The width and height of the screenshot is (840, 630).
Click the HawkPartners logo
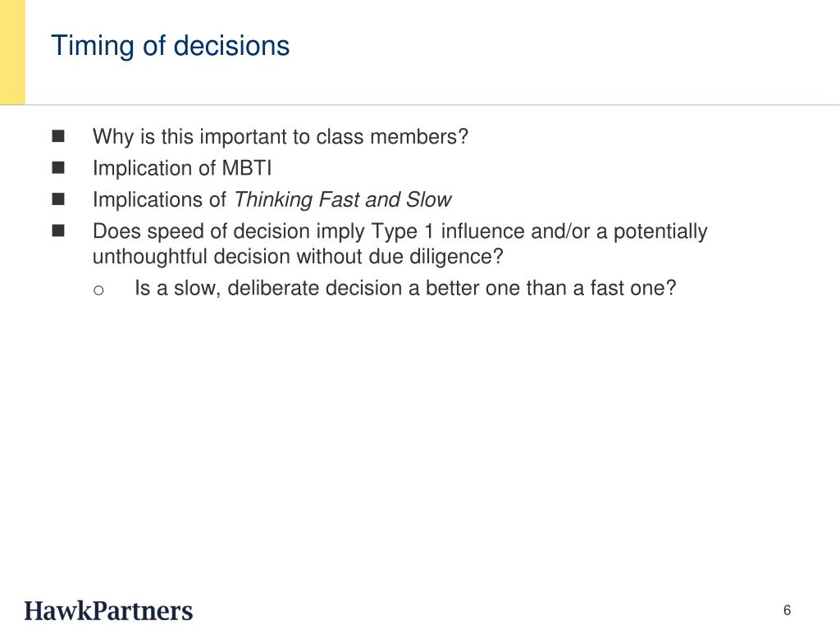coord(109,611)
